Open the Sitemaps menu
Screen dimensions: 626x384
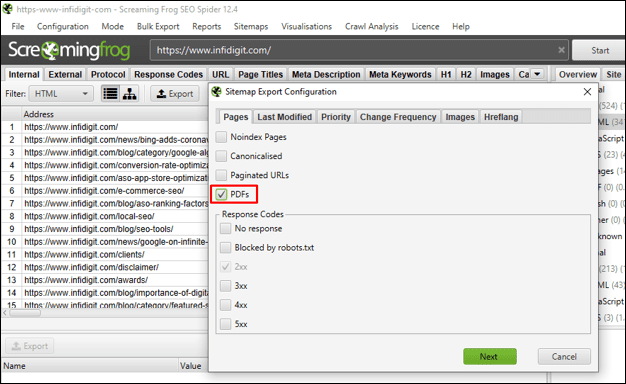pos(251,26)
